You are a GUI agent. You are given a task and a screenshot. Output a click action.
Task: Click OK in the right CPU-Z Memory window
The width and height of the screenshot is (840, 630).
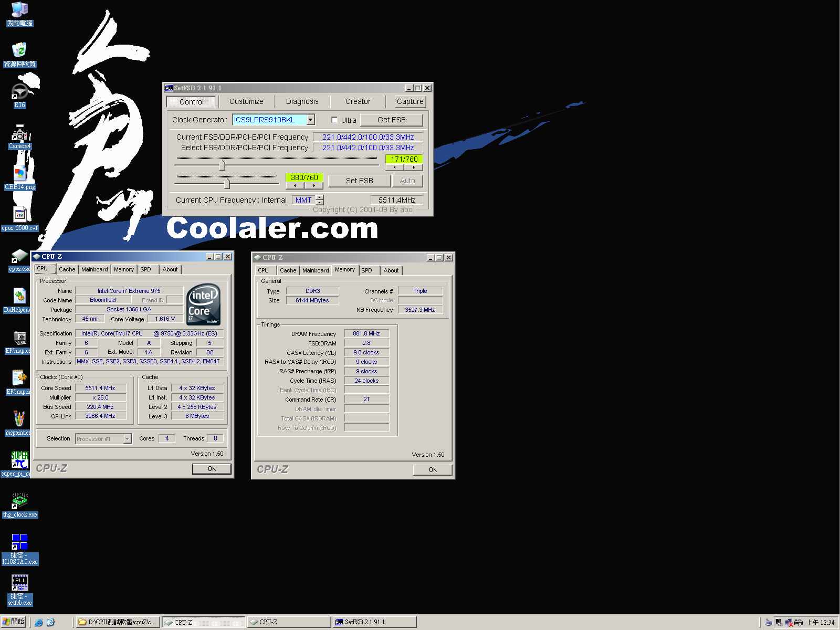433,470
